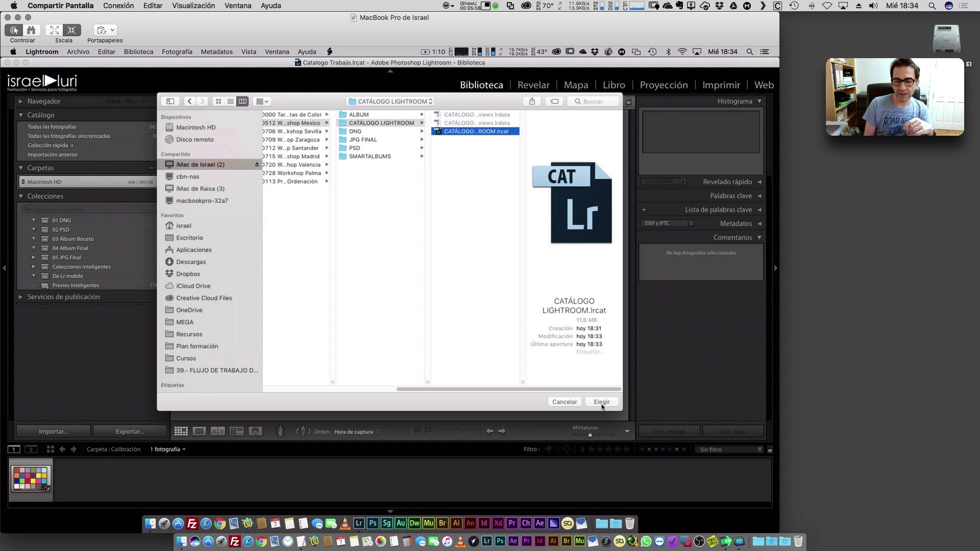The width and height of the screenshot is (980, 551).
Task: Select the JPG FINAL folder
Action: 363,140
